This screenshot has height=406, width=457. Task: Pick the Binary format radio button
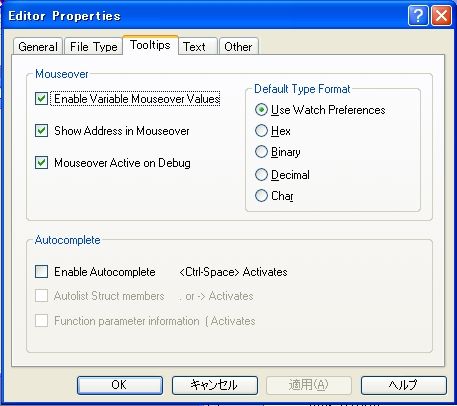(261, 152)
